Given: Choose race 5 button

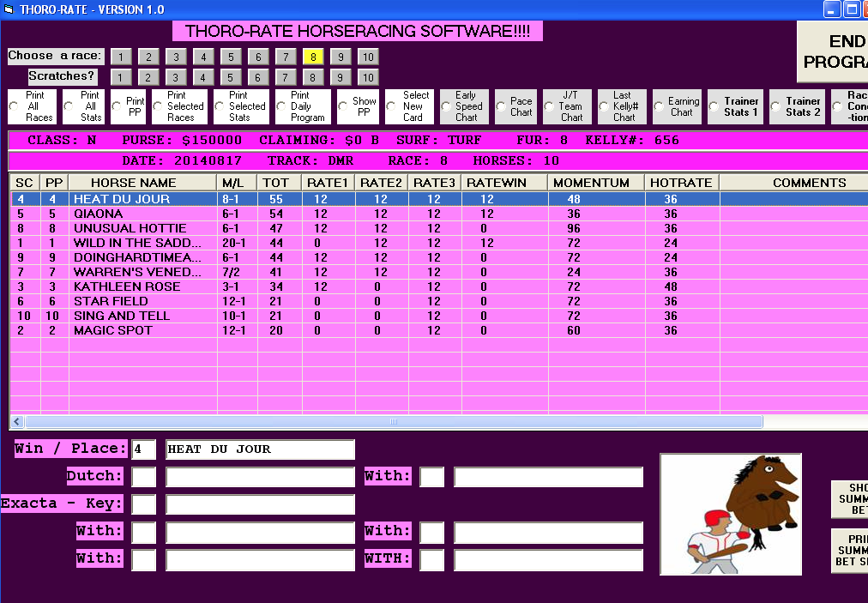Looking at the screenshot, I should pos(231,57).
